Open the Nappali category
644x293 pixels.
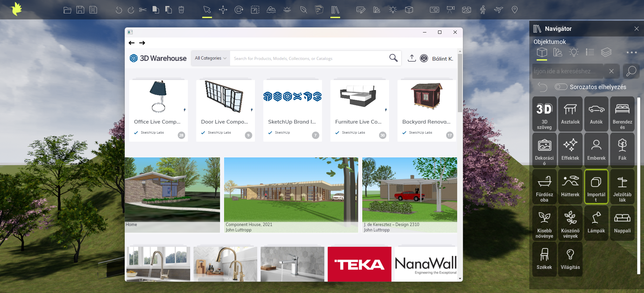(622, 223)
